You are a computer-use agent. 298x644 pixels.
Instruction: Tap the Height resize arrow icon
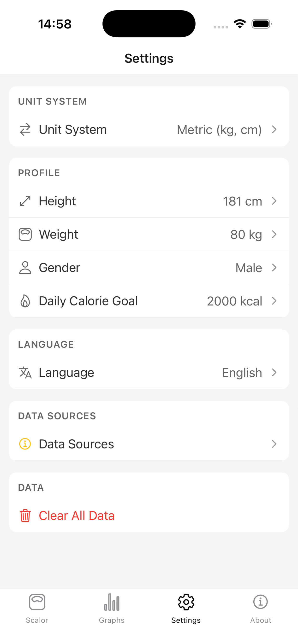[x=25, y=201]
